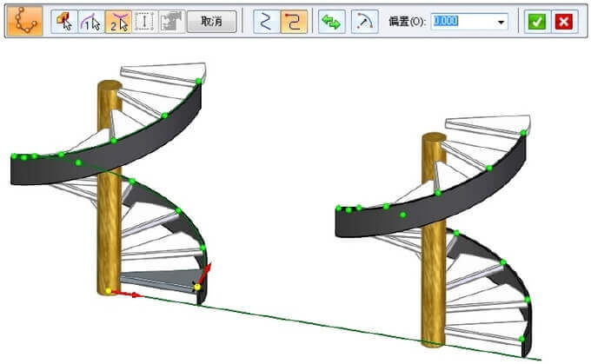Click the left wooden center post
Viewport: 591px width, 364px height.
(110, 226)
